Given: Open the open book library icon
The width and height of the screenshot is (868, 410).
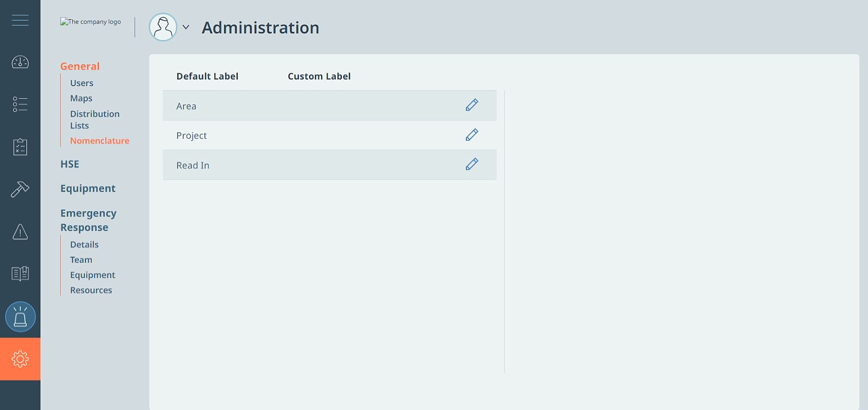Looking at the screenshot, I should (20, 274).
